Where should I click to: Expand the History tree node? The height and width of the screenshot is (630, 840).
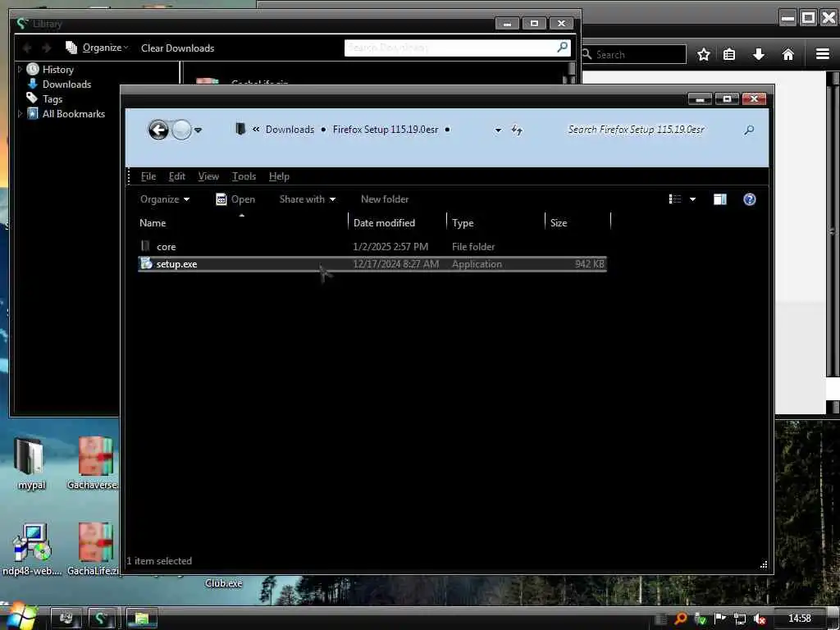click(x=20, y=69)
